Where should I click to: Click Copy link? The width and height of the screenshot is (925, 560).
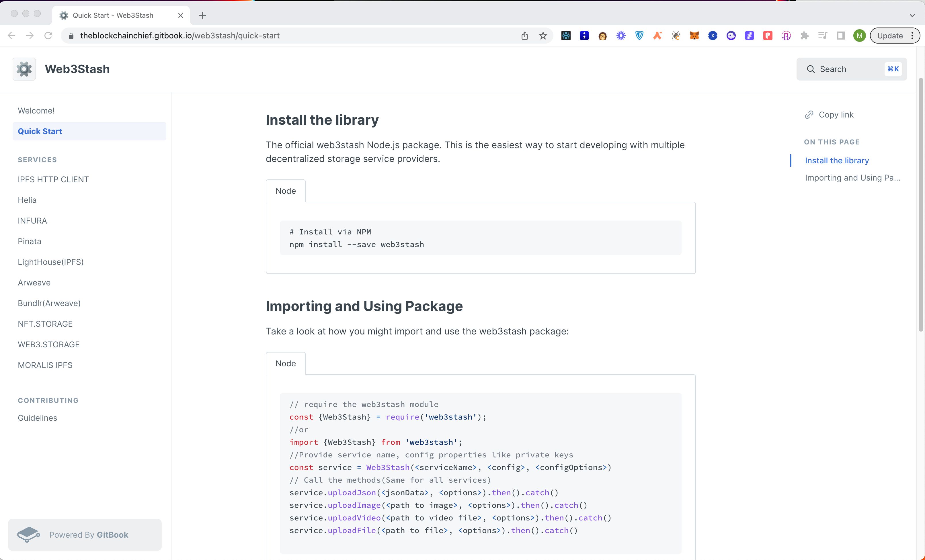click(829, 114)
